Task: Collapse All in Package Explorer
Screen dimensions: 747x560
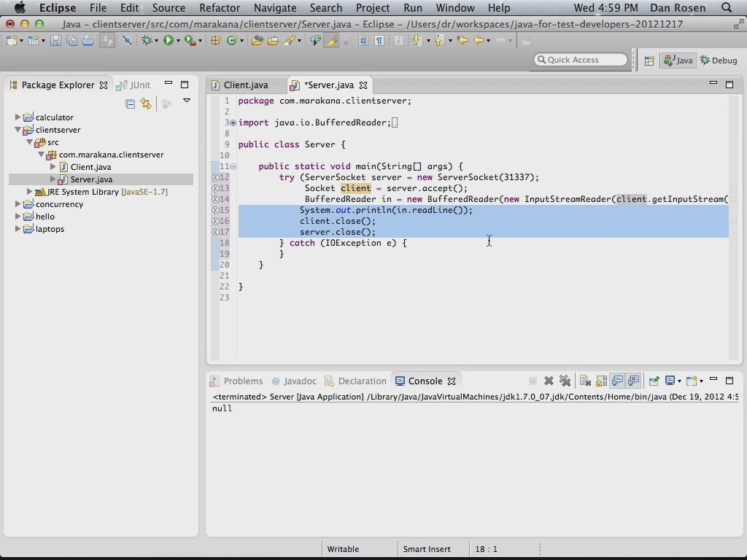Action: [130, 104]
